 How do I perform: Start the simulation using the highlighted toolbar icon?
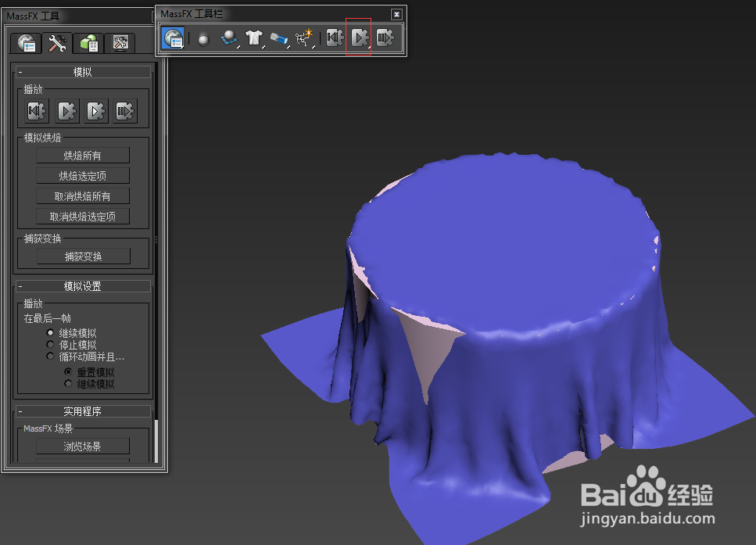pos(358,38)
